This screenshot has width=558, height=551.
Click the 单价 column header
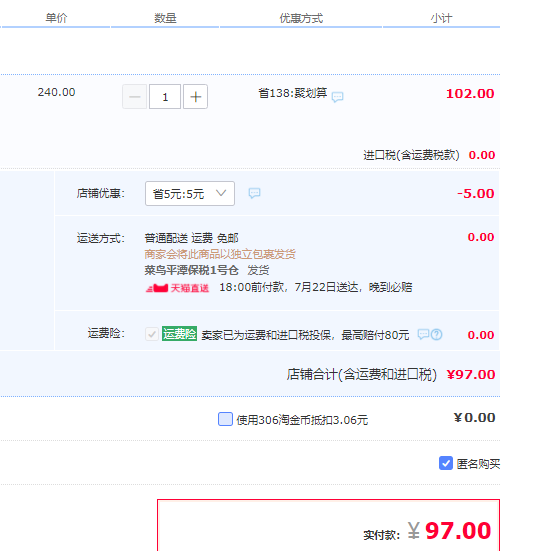tap(56, 18)
